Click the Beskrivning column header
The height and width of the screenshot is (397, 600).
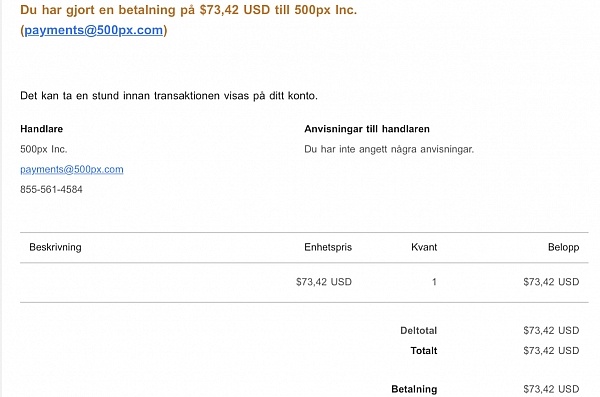pyautogui.click(x=55, y=247)
